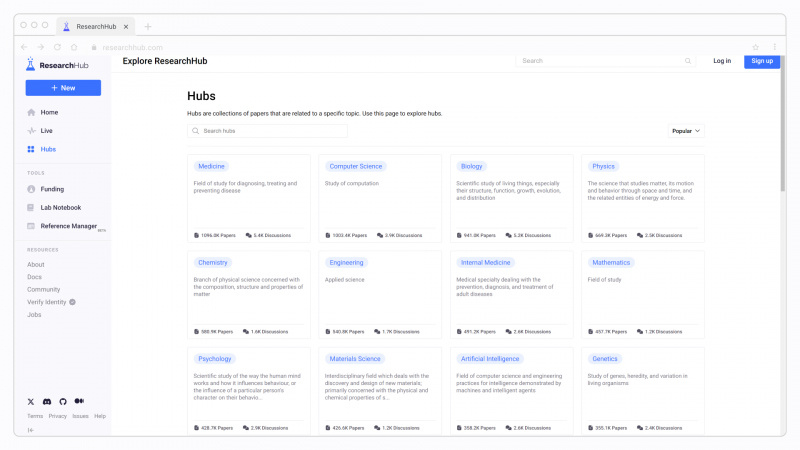Open Reference Manager tool
This screenshot has width=800, height=450.
(x=68, y=226)
